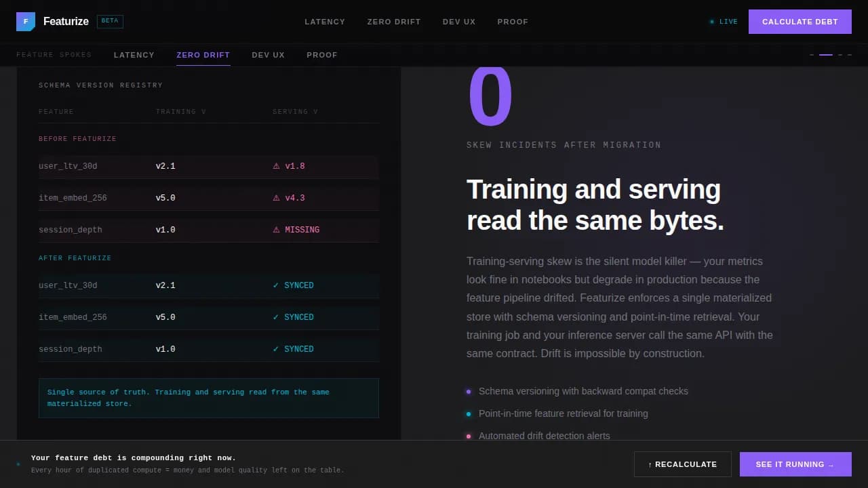Click the See It Running button
The image size is (868, 488).
[795, 464]
